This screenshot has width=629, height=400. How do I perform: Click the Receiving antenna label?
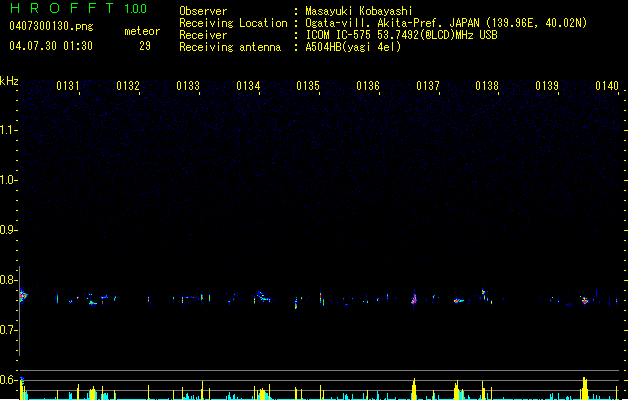point(230,47)
